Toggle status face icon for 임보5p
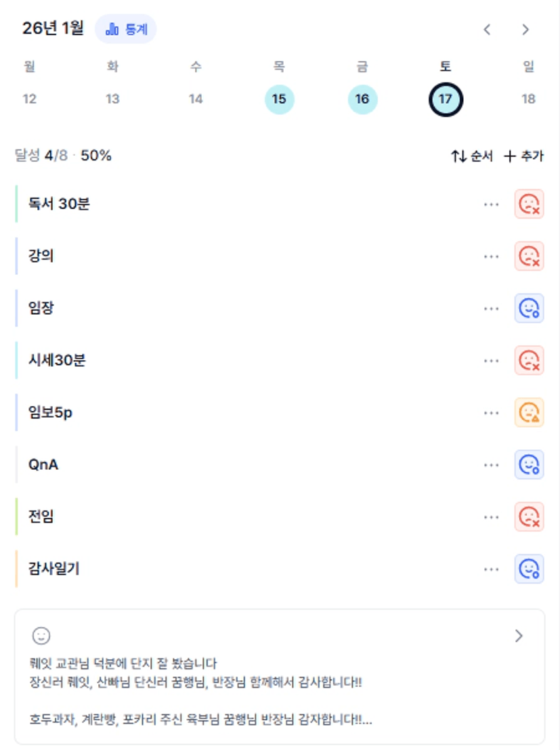Viewport: 560px width, 750px height. tap(529, 413)
